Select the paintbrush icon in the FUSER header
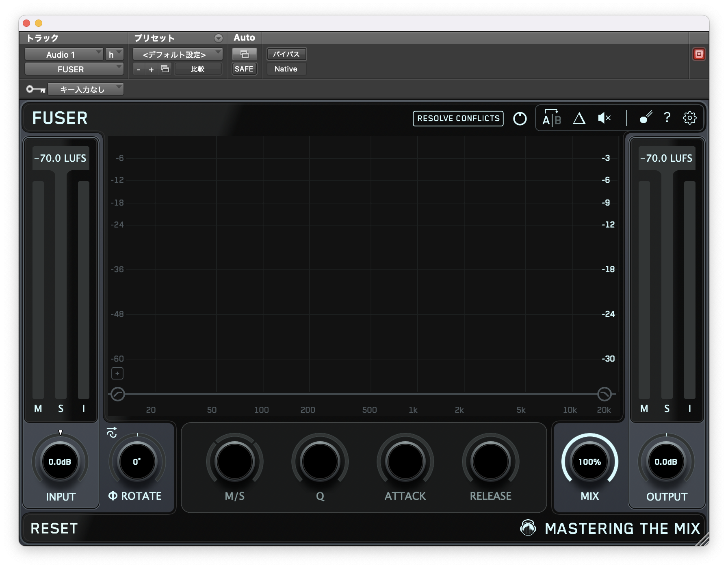Image resolution: width=728 pixels, height=568 pixels. 646,117
